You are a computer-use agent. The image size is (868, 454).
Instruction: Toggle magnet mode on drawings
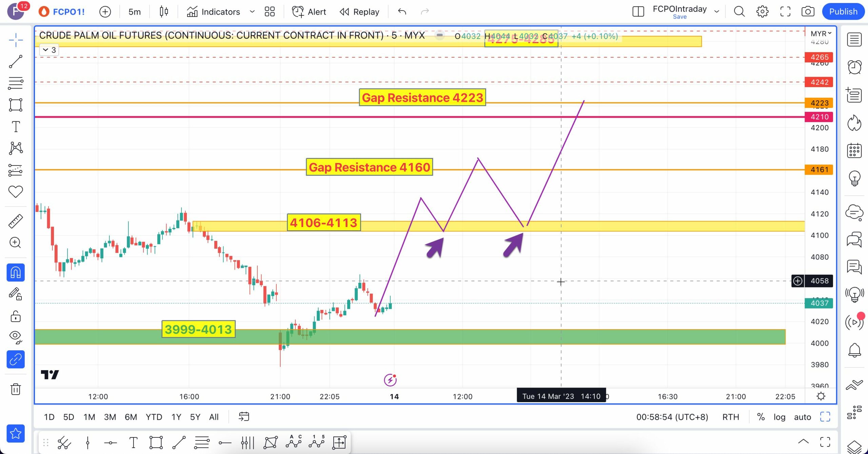pos(16,272)
